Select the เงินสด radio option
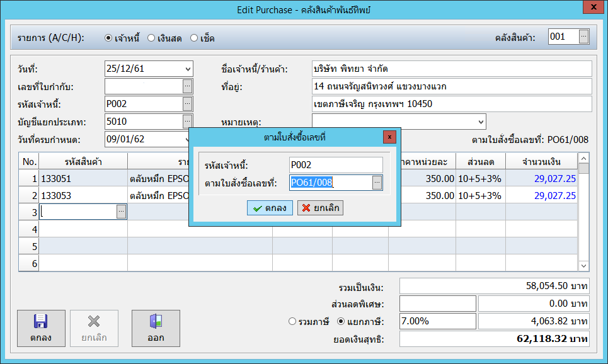The height and width of the screenshot is (364, 608). [151, 38]
